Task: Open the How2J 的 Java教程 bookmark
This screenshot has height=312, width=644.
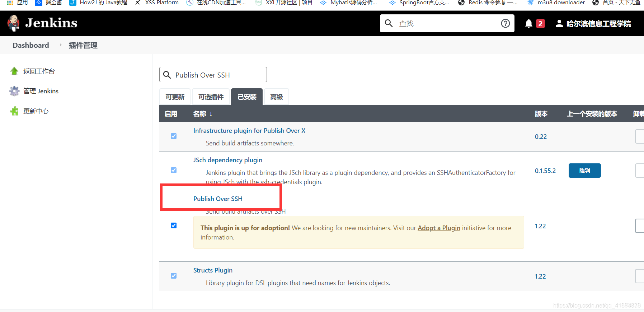Action: 99,3
